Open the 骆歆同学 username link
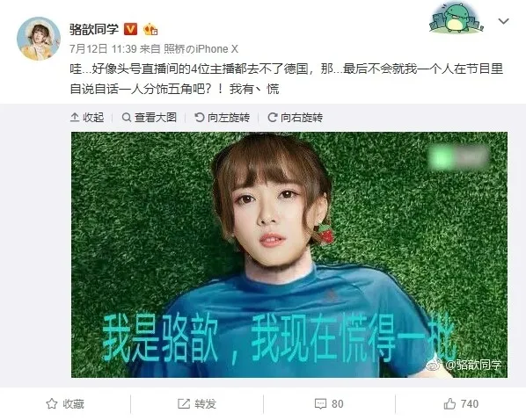 [94, 29]
